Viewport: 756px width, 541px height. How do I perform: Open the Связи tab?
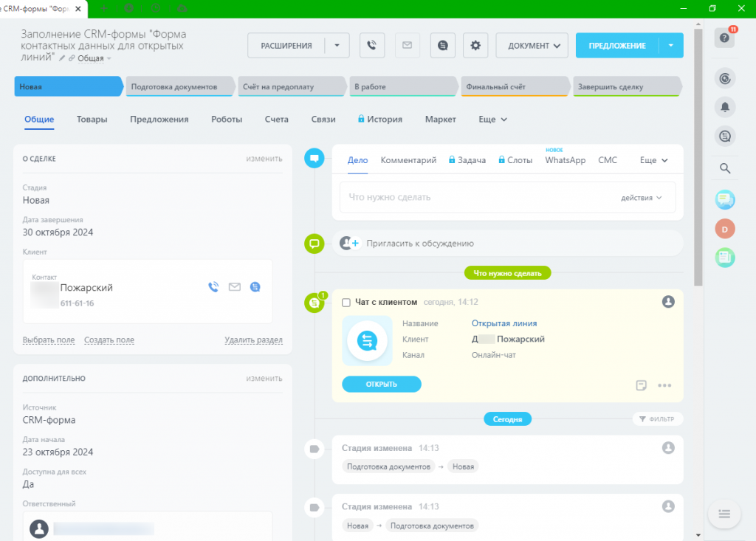coord(323,119)
